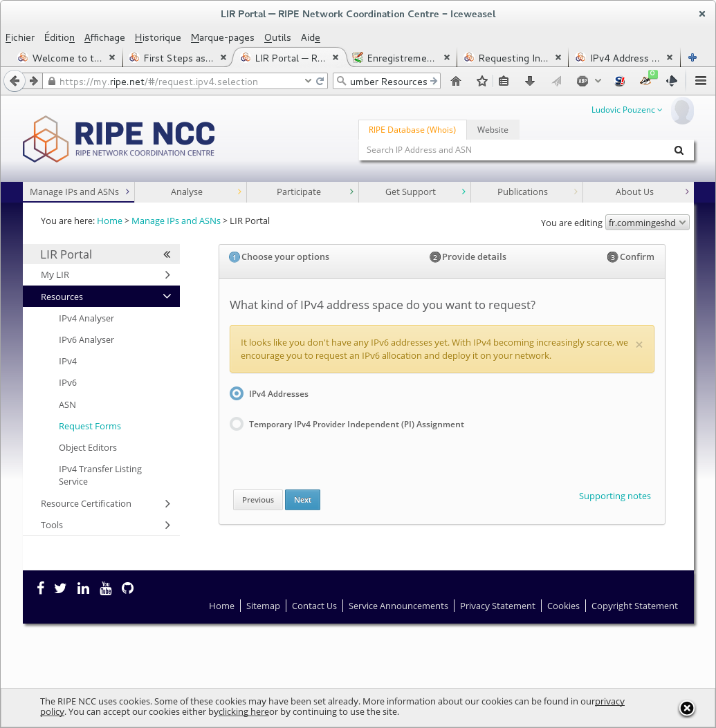Reload the page with the refresh icon
This screenshot has height=728, width=716.
point(320,82)
